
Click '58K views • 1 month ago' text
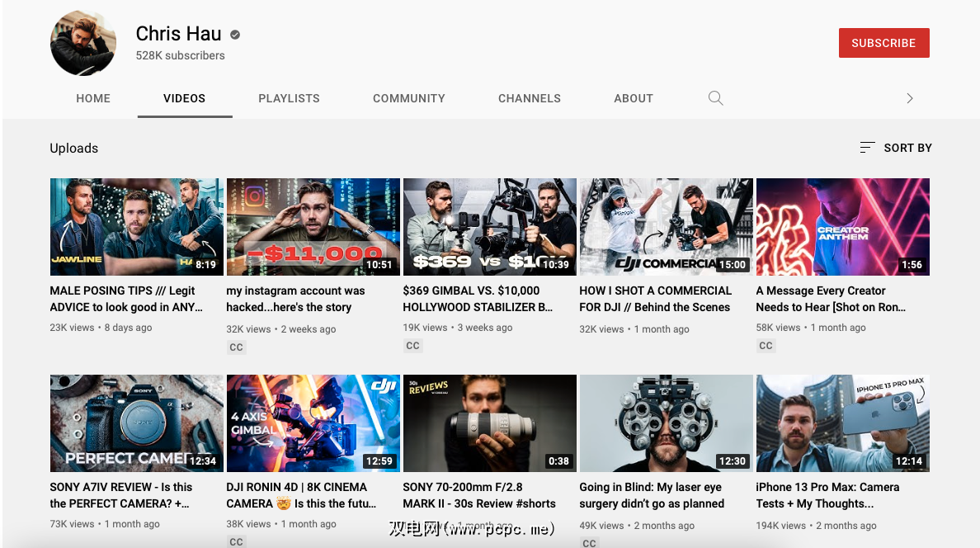coord(811,327)
